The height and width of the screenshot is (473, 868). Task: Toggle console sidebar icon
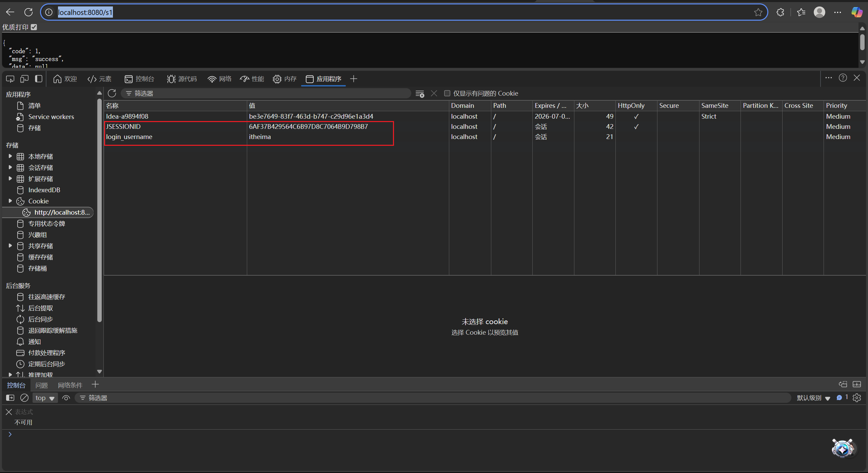pos(10,398)
